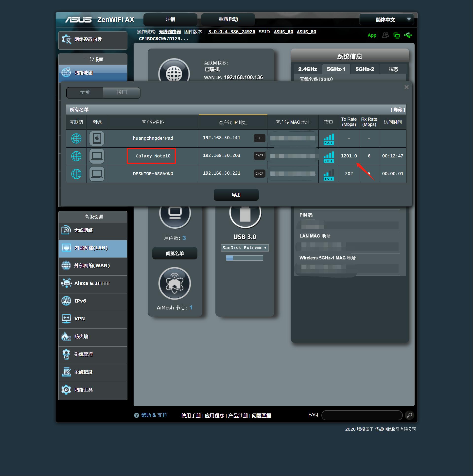
Task: Click the [隐藏] hide link
Action: click(x=398, y=110)
